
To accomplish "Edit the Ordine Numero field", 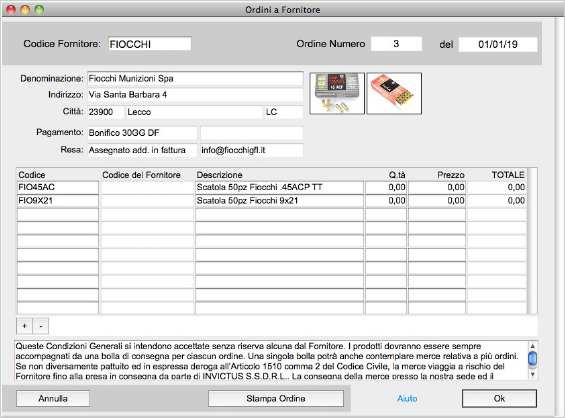I will click(x=396, y=44).
